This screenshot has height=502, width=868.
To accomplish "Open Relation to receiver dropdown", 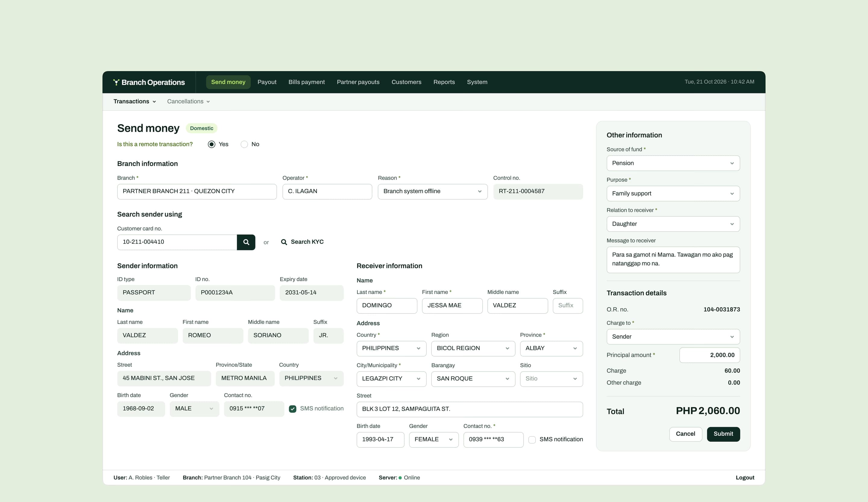I will (x=673, y=224).
